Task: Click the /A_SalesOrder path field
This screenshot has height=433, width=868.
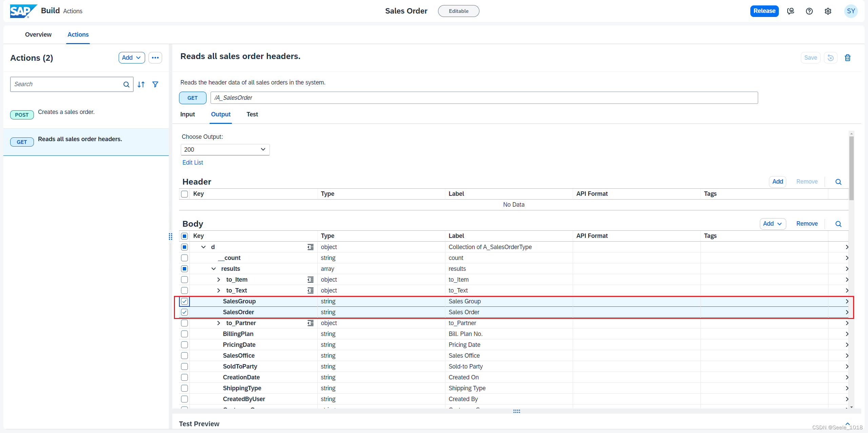Action: (484, 98)
